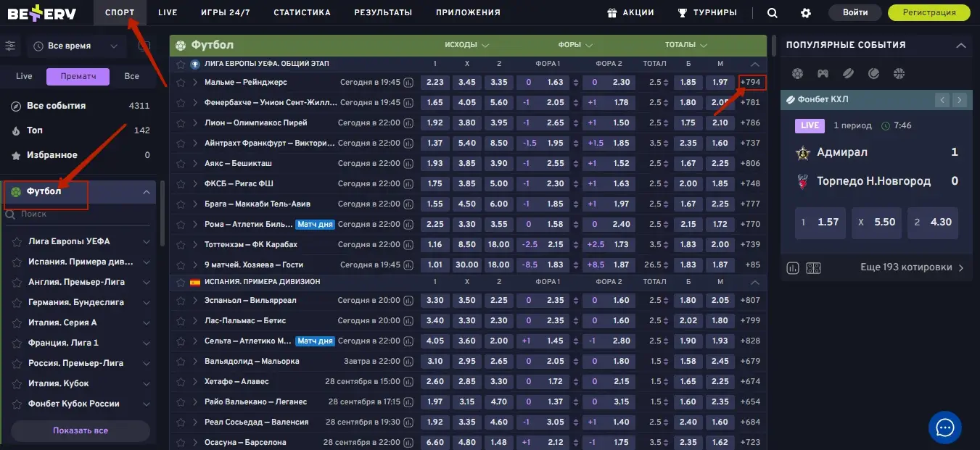The image size is (980, 450).
Task: Select hockey puck icon in popular events
Action: coord(848,73)
